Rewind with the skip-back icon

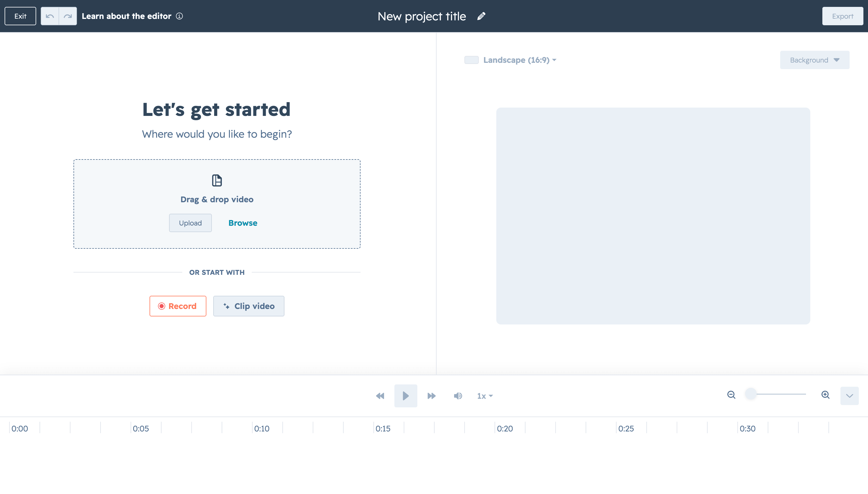380,396
